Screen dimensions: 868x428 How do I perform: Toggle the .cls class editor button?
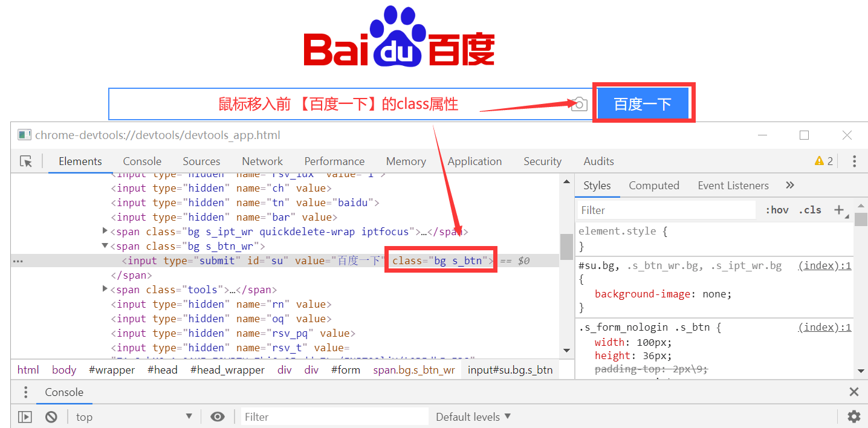(810, 210)
